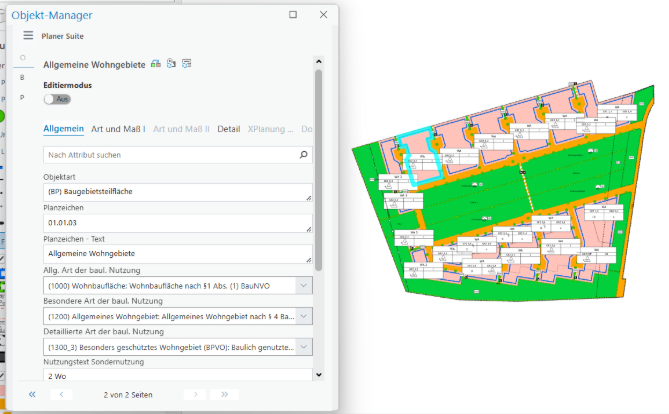Viewport: 669px width, 414px height.
Task: Select the P item in left sidebar
Action: pos(22,97)
